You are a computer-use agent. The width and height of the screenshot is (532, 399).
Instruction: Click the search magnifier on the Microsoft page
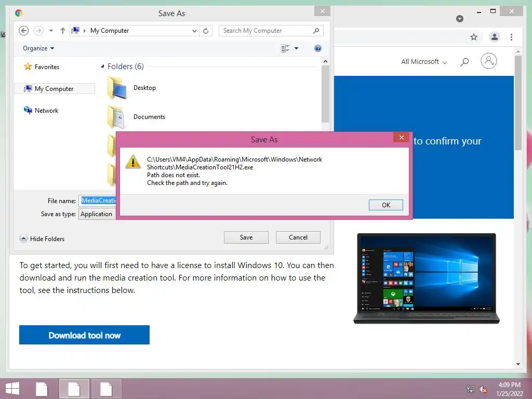pos(464,62)
